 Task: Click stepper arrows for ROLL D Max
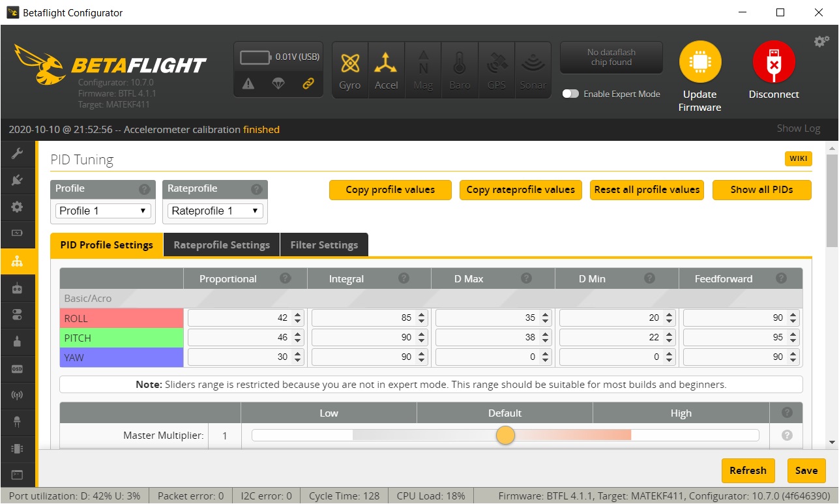point(546,318)
